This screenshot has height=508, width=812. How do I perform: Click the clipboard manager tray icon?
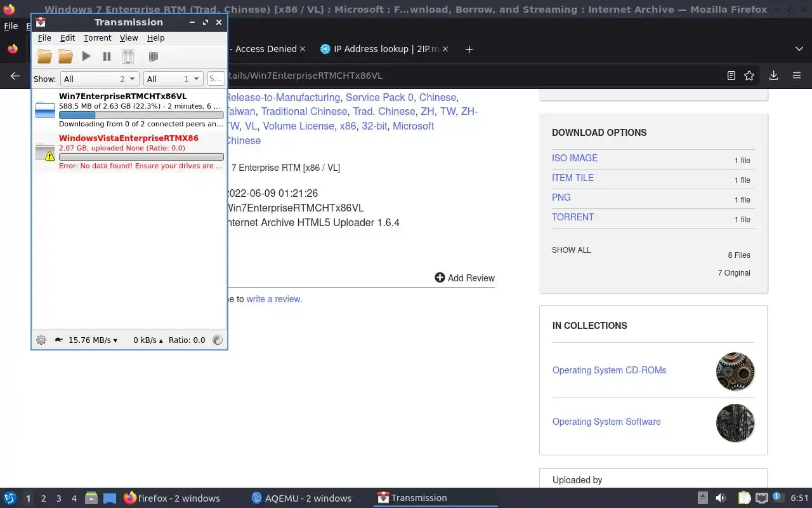click(744, 498)
